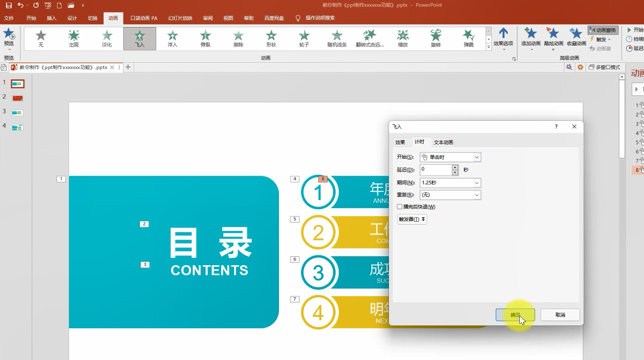Apply the 劈裂 (Split) animation
The height and width of the screenshot is (360, 644).
click(x=205, y=39)
